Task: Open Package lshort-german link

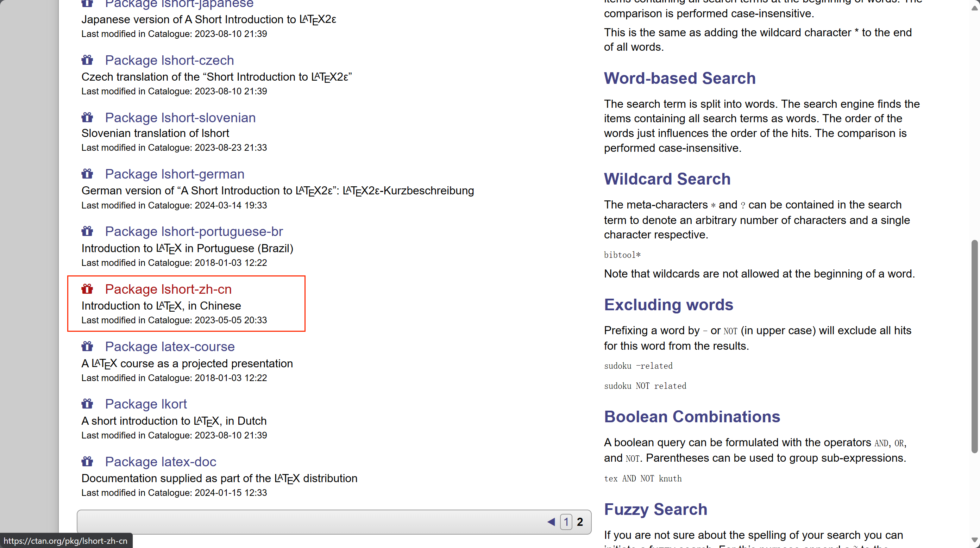Action: pyautogui.click(x=175, y=174)
